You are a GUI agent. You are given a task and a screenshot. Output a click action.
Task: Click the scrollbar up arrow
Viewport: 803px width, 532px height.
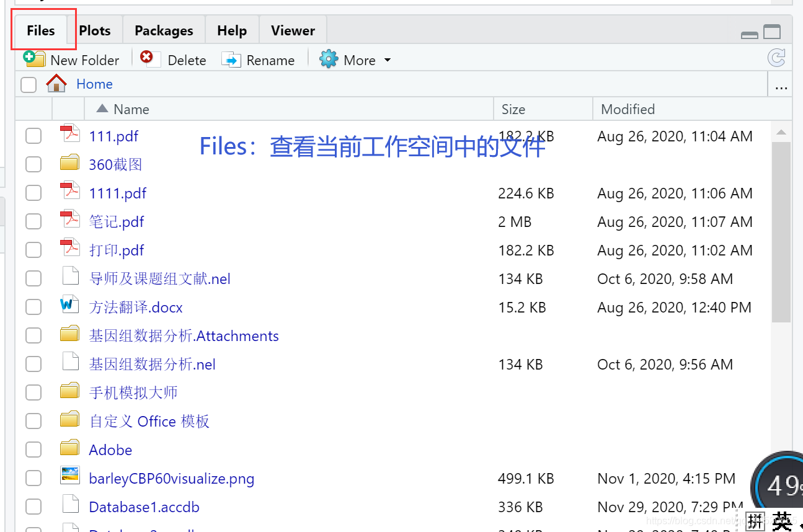(x=781, y=132)
